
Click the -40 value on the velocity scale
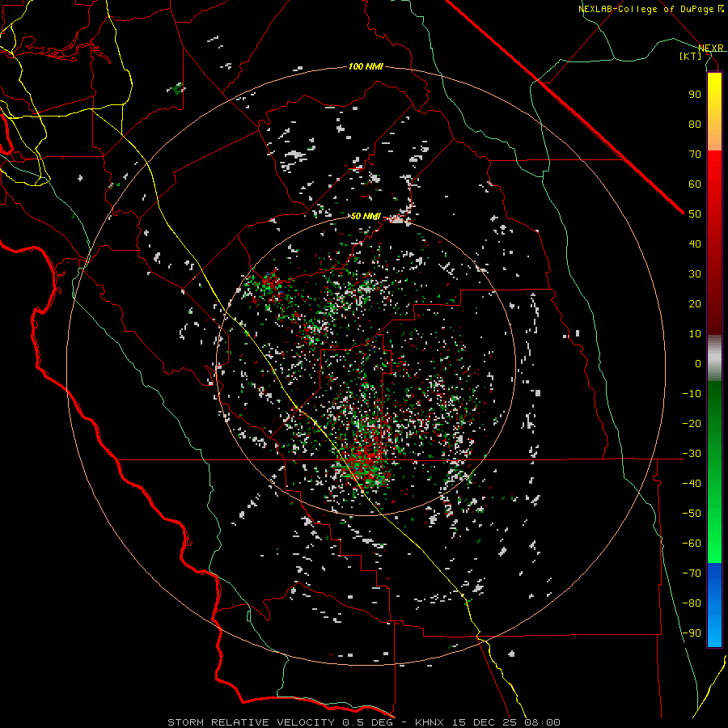click(x=692, y=484)
